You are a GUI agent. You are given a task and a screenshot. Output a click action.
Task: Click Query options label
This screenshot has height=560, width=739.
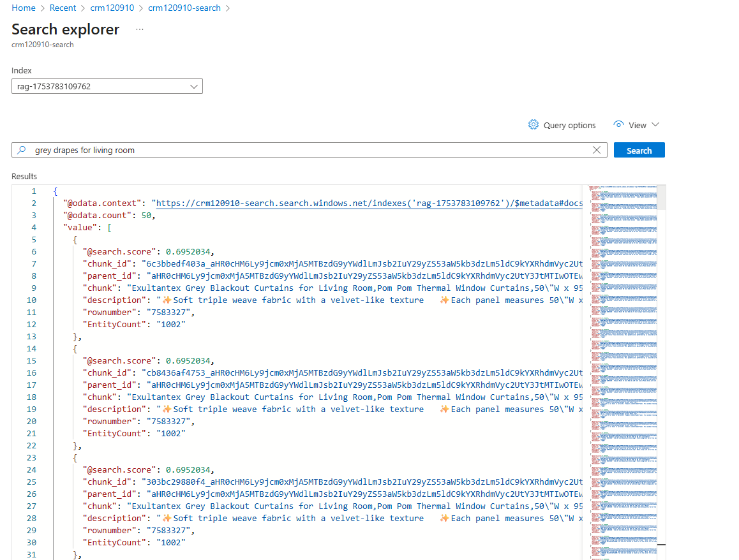[x=569, y=125]
